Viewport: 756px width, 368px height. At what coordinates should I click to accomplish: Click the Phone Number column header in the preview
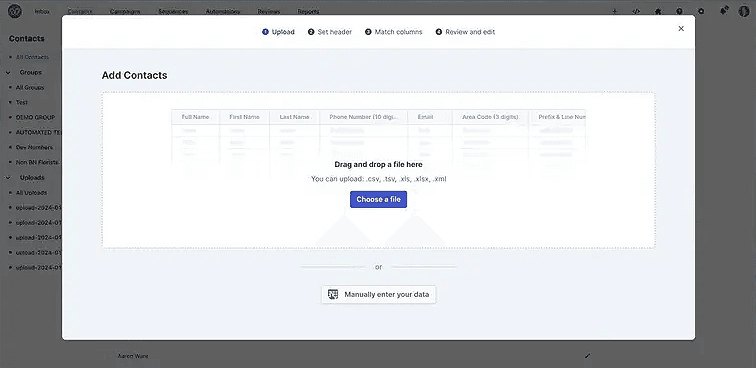tap(364, 117)
